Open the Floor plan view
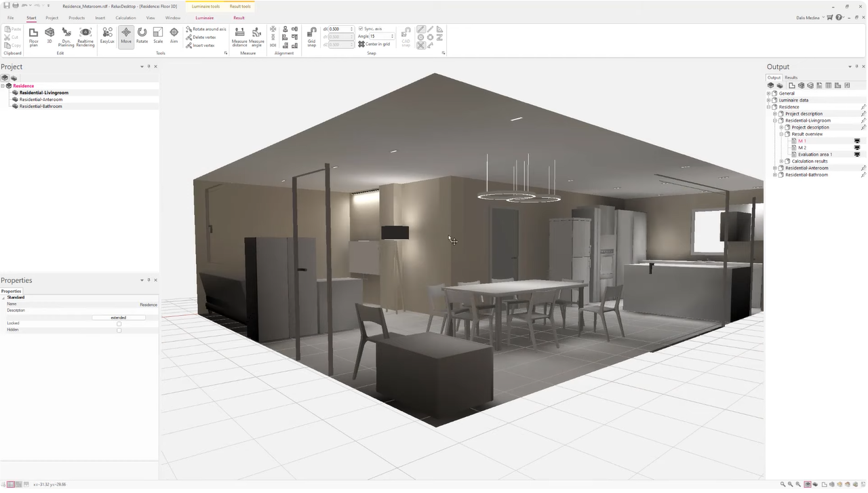Screen dimensions: 868x493 point(33,36)
